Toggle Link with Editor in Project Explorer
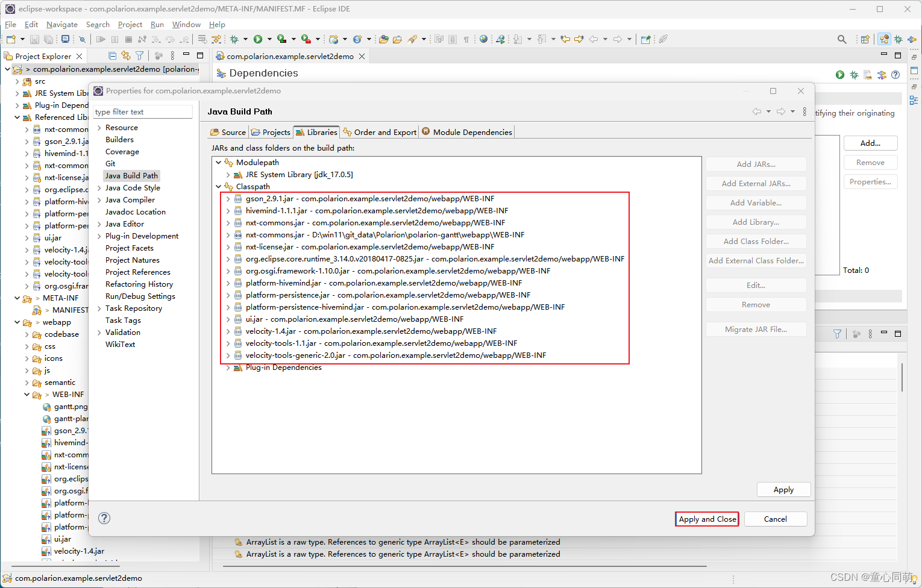 point(125,55)
